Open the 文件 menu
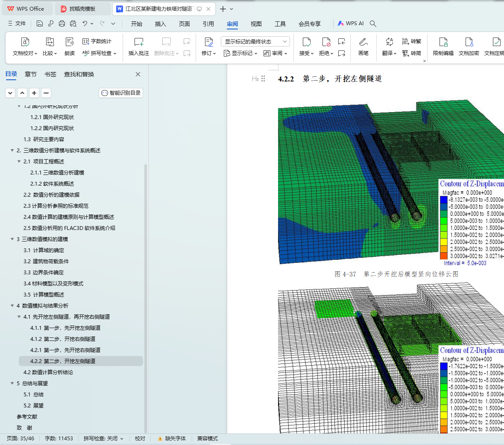 [17, 23]
